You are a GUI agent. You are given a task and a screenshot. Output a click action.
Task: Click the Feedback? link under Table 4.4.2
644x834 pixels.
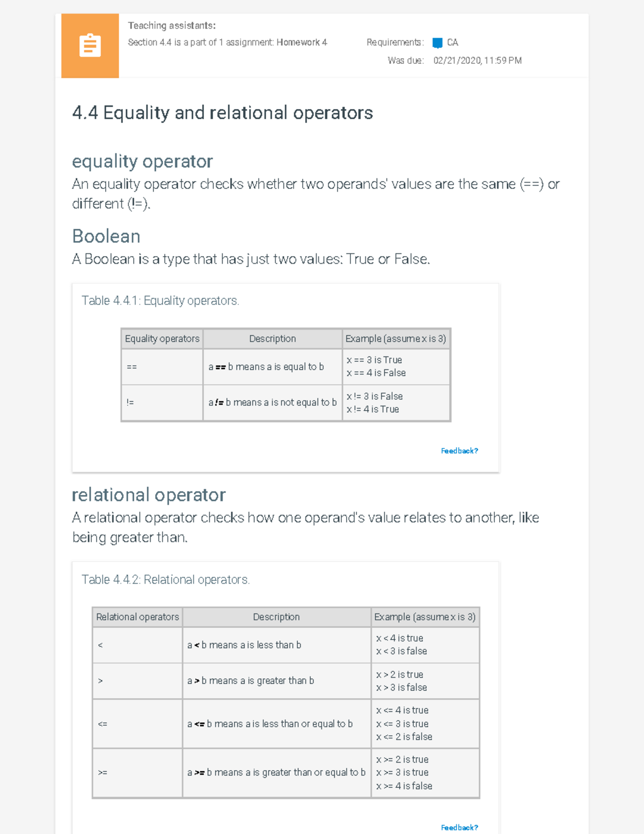(459, 827)
